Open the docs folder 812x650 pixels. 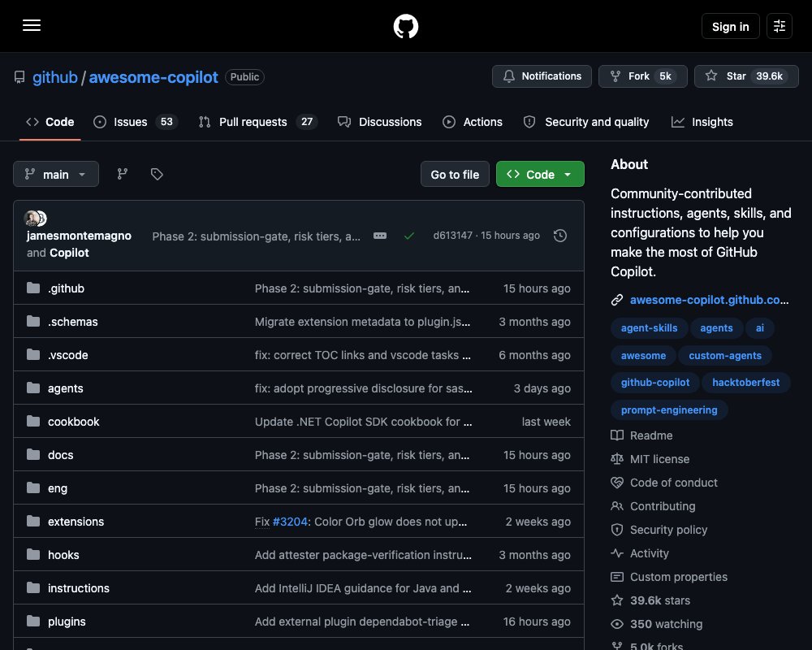tap(61, 454)
